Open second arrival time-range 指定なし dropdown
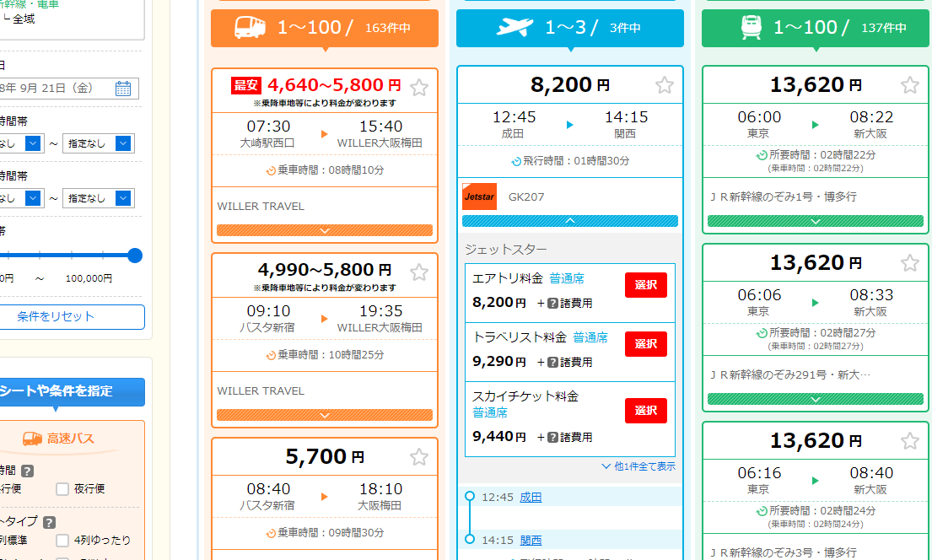Image resolution: width=932 pixels, height=560 pixels. 98,198
